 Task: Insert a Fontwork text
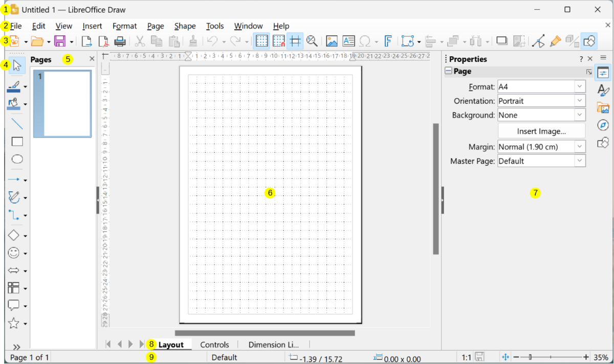[388, 41]
